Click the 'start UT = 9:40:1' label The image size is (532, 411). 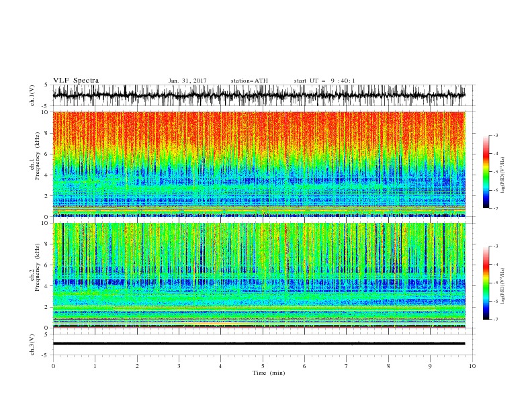pos(324,81)
